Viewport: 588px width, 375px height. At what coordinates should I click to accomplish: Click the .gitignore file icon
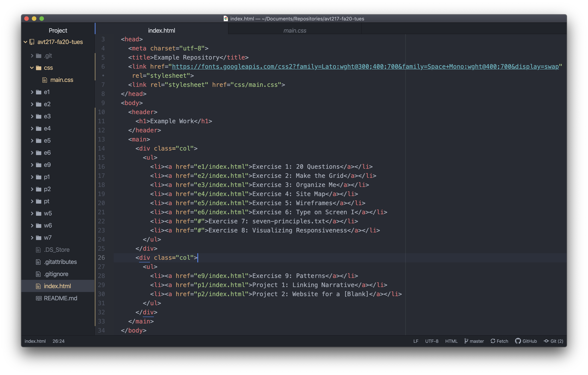pyautogui.click(x=38, y=274)
